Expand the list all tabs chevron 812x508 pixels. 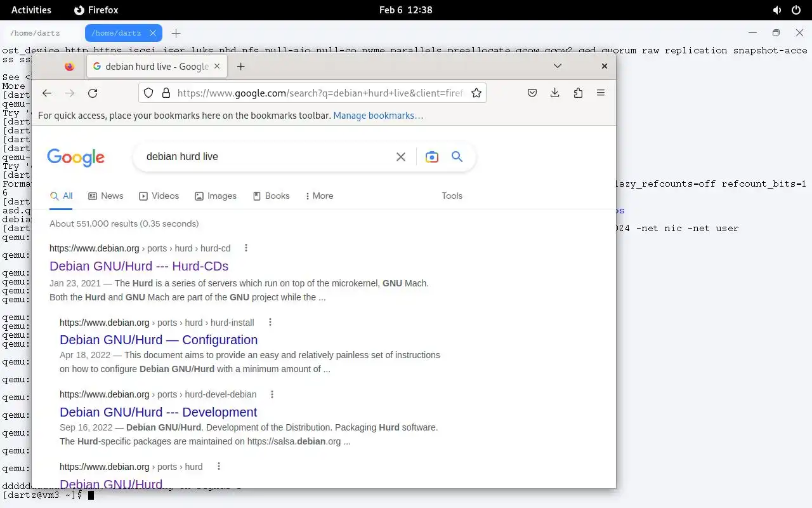pyautogui.click(x=558, y=66)
